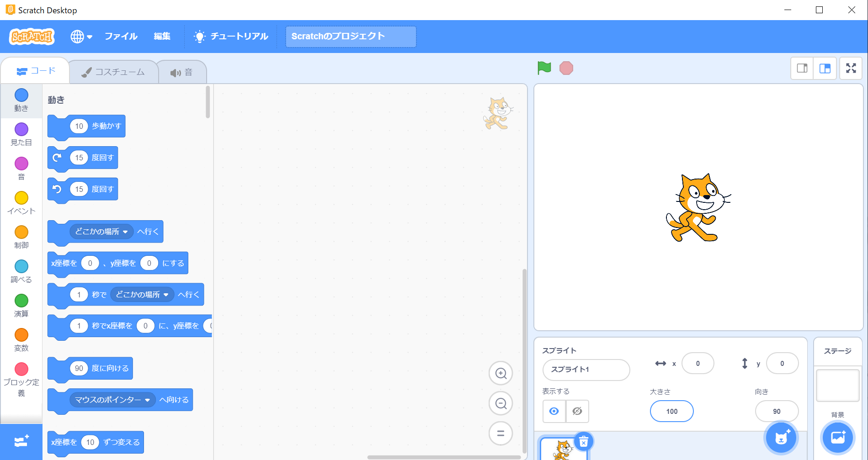The image size is (868, 460).
Task: Select the 音 block category circle
Action: point(21,164)
